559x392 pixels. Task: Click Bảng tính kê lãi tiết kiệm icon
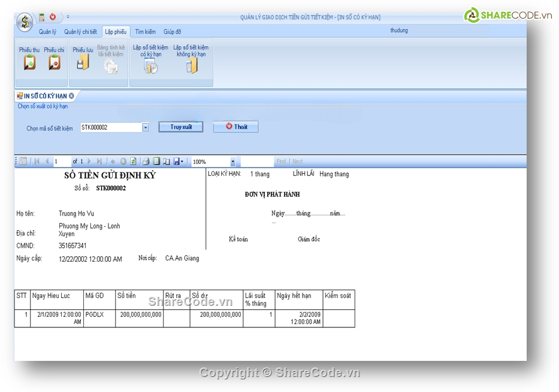[111, 59]
